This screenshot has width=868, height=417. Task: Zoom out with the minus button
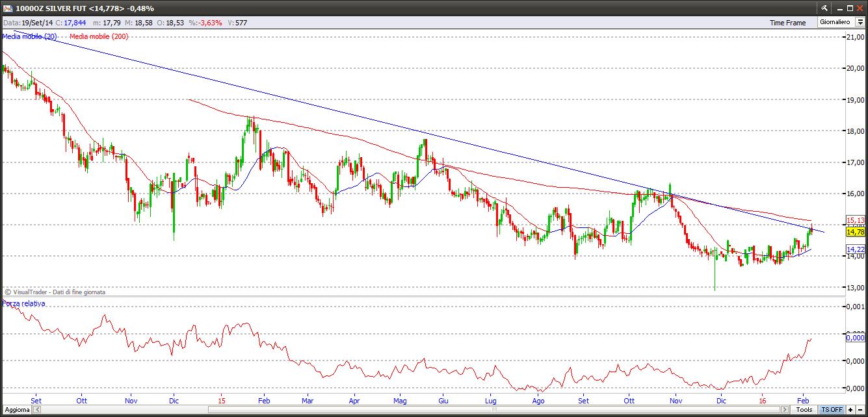click(x=860, y=410)
